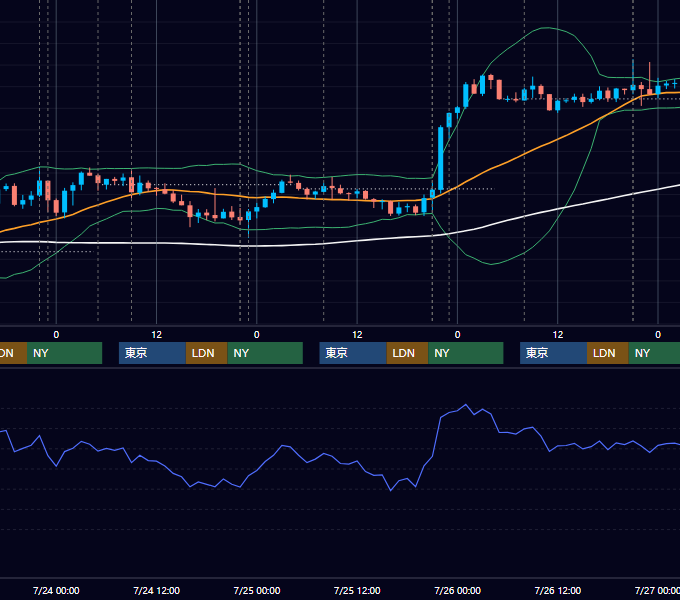
Task: Select the 7/25 東京 session block
Action: [353, 353]
